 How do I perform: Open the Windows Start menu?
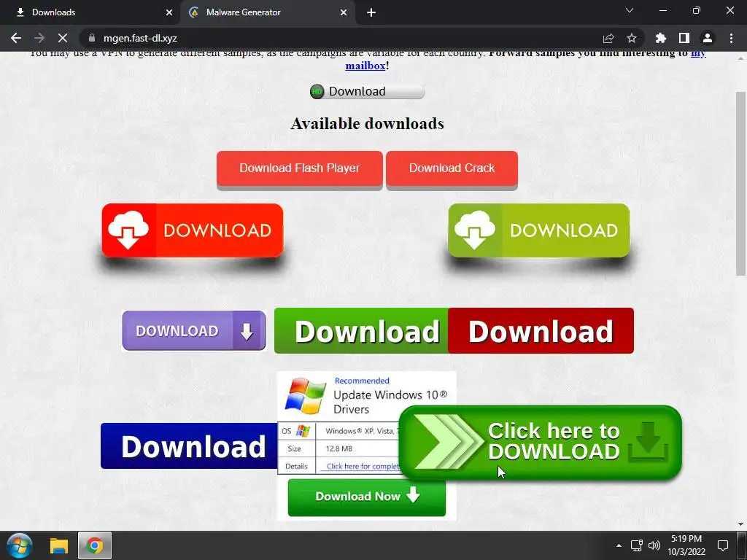click(20, 545)
